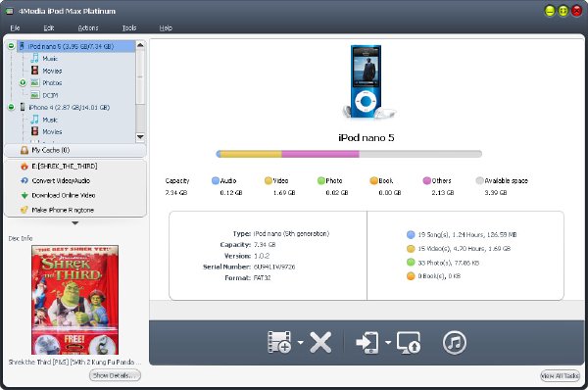Click the blue Audio legend dot
The width and height of the screenshot is (588, 390).
(216, 180)
